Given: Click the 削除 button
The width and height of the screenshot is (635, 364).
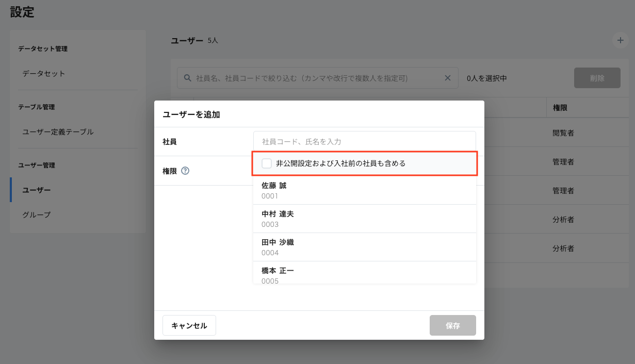Looking at the screenshot, I should tap(597, 78).
